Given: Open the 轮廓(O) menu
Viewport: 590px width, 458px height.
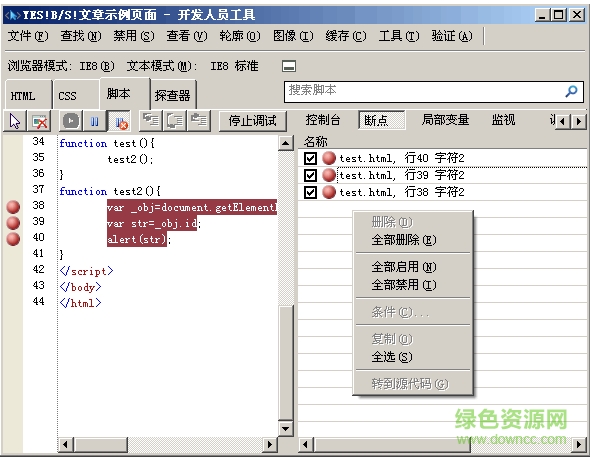Looking at the screenshot, I should pyautogui.click(x=240, y=36).
